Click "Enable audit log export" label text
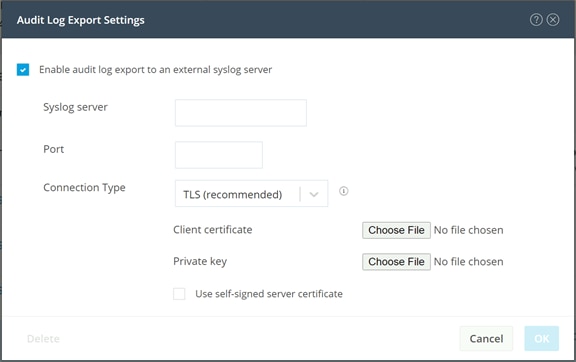The height and width of the screenshot is (362, 576). click(x=155, y=70)
